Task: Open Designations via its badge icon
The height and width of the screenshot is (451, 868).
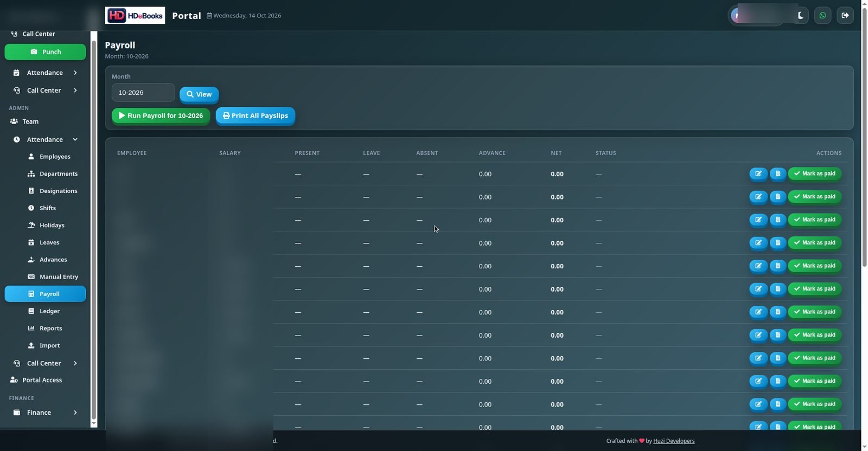Action: [31, 191]
